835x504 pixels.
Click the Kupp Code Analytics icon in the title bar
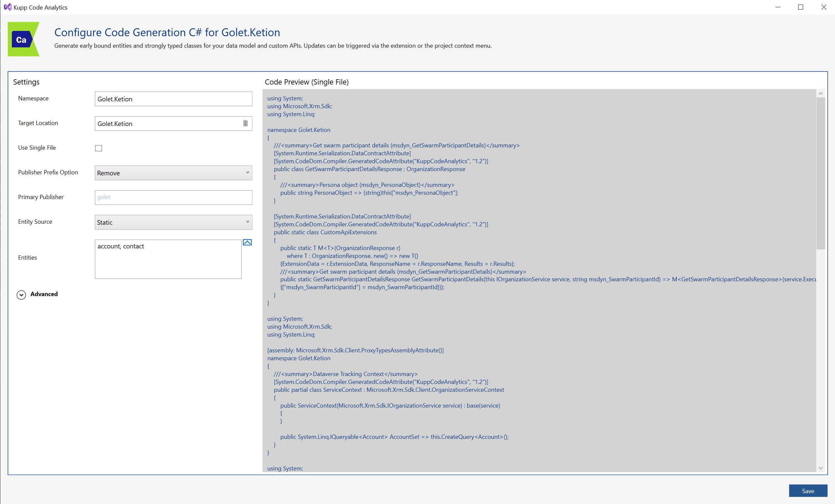click(x=8, y=7)
